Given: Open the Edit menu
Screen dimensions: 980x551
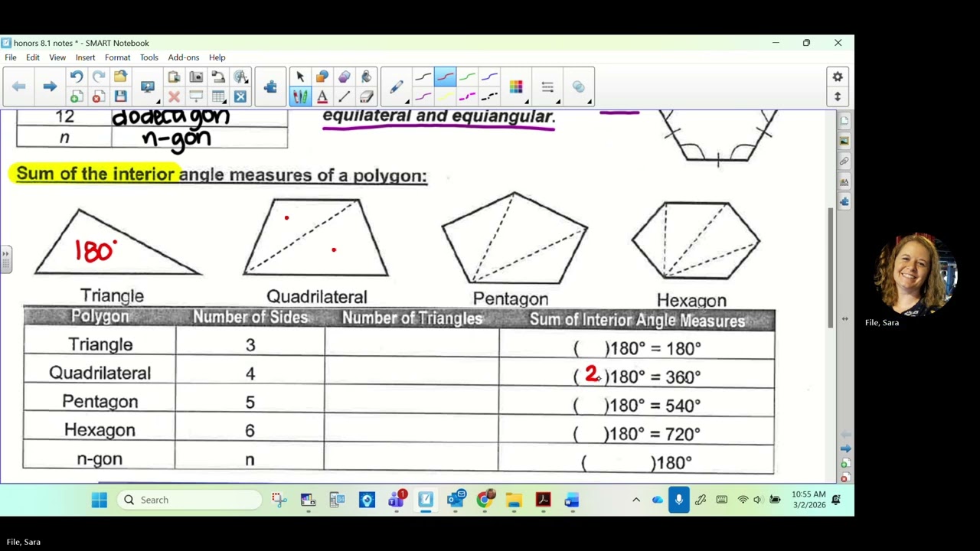Looking at the screenshot, I should coord(33,57).
